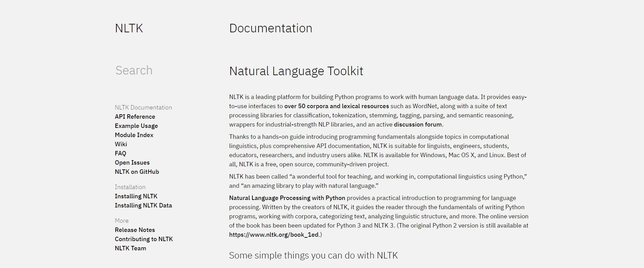Click 'Some simple things you can do with NLTK' heading

tap(313, 255)
